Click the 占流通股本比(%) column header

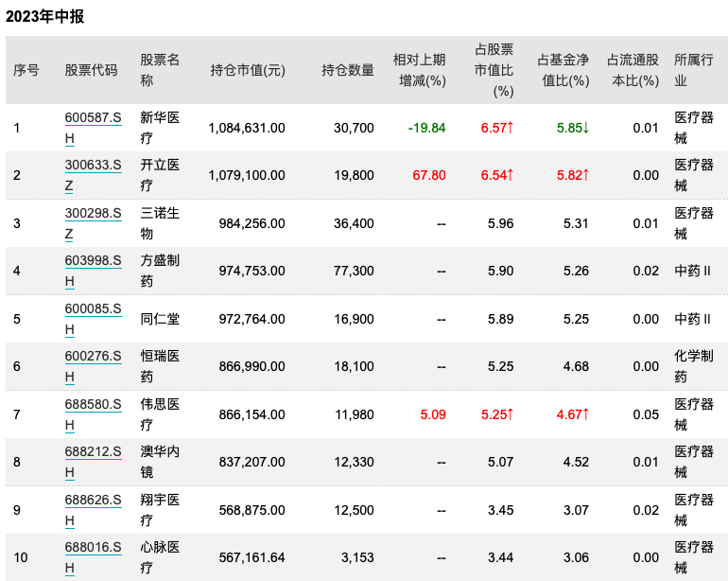[x=633, y=70]
